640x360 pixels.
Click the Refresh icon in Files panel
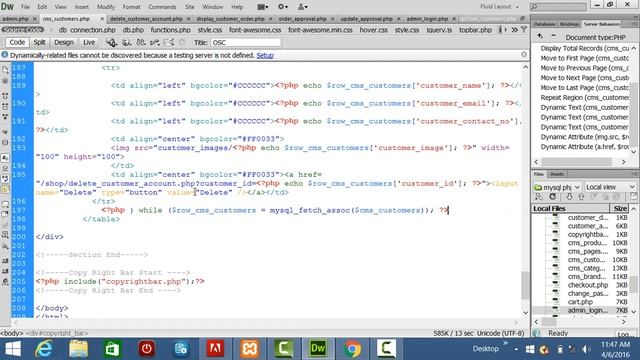point(553,197)
